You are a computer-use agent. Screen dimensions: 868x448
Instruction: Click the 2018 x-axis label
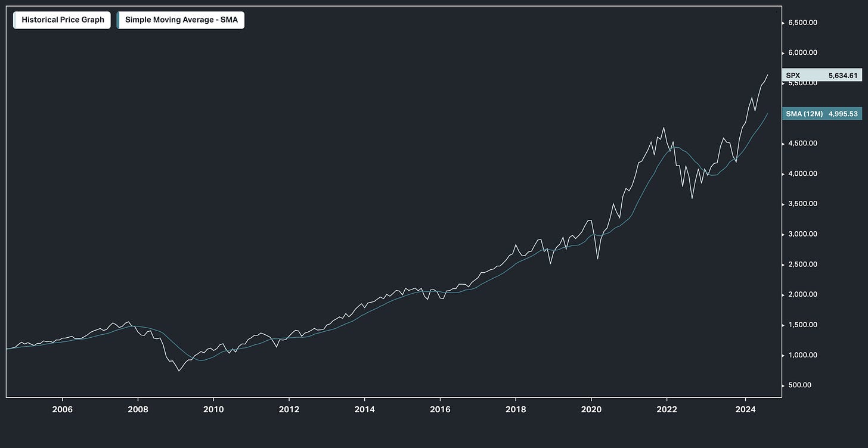(x=516, y=409)
